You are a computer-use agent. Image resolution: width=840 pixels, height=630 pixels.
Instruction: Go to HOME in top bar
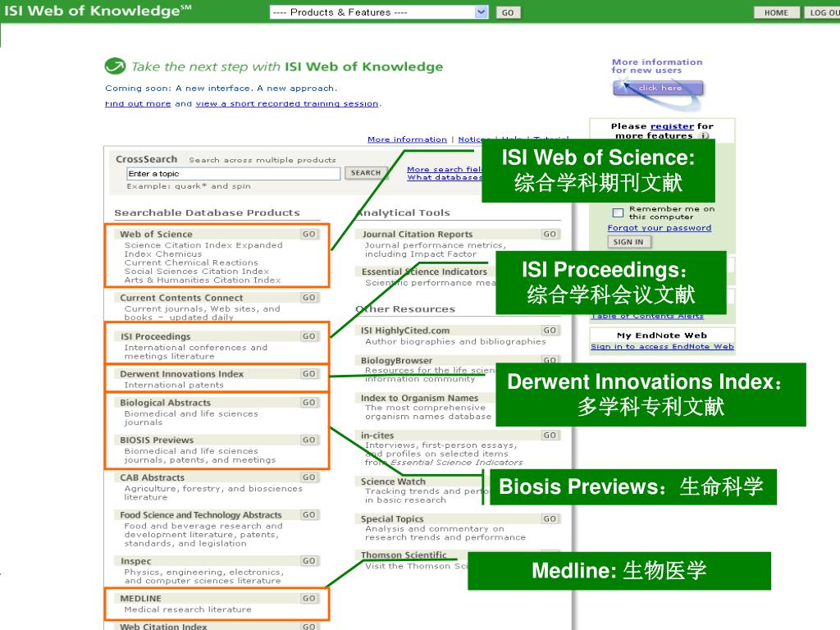[x=776, y=13]
